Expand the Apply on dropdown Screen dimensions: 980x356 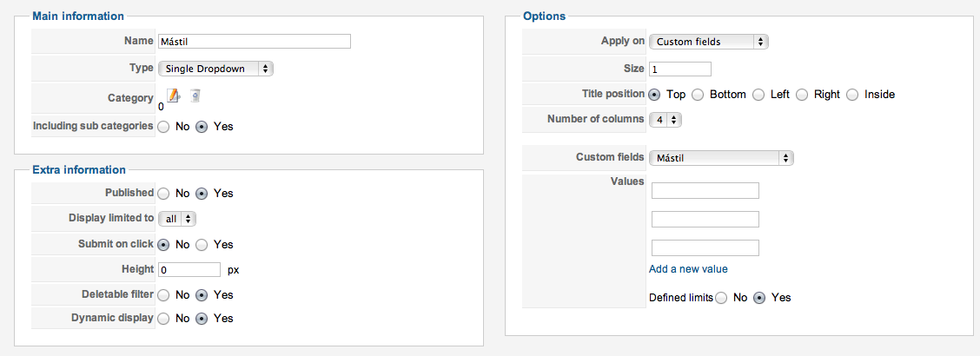pyautogui.click(x=708, y=42)
